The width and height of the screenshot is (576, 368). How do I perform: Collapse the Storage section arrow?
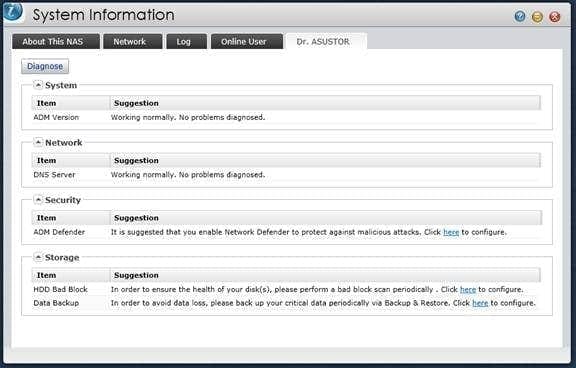[x=38, y=257]
